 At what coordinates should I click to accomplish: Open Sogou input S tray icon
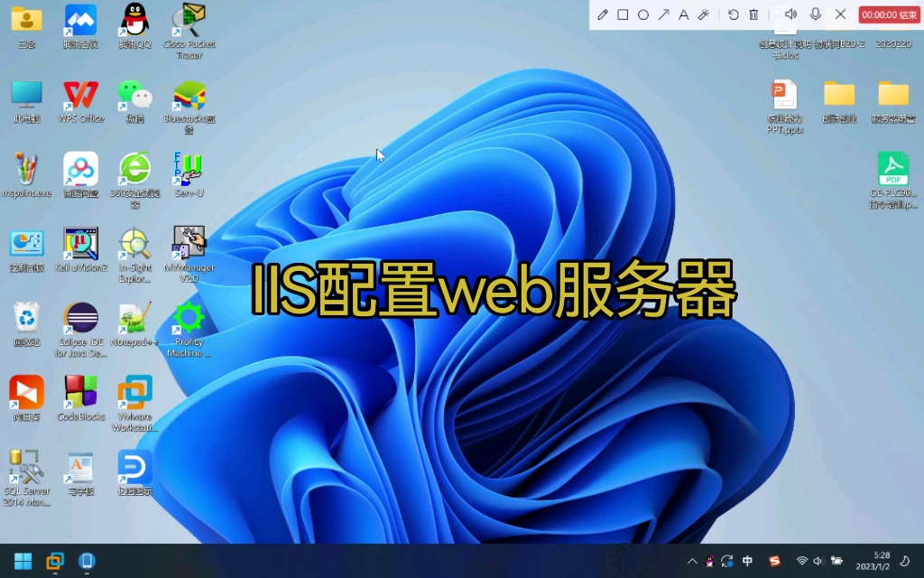pos(774,561)
